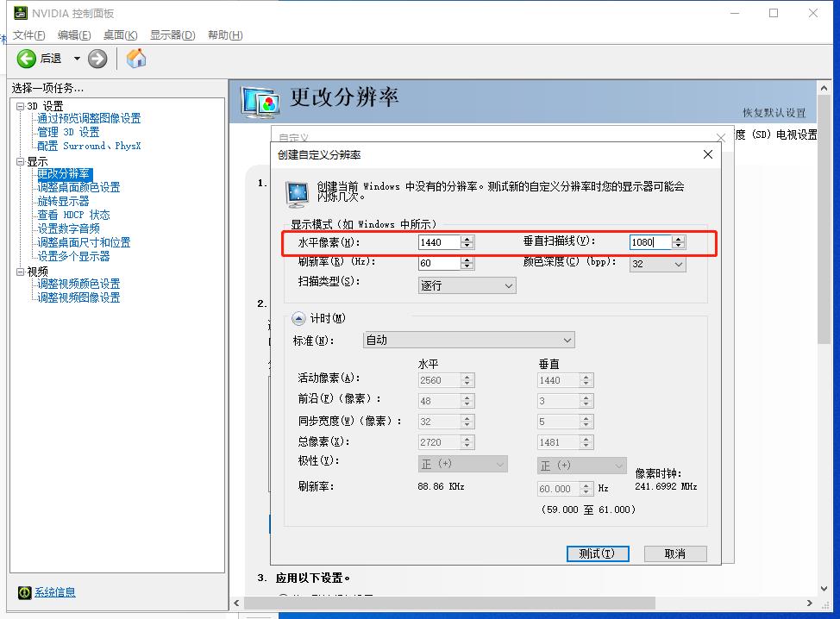Click the 测试(T) button
This screenshot has height=619, width=840.
tap(597, 553)
